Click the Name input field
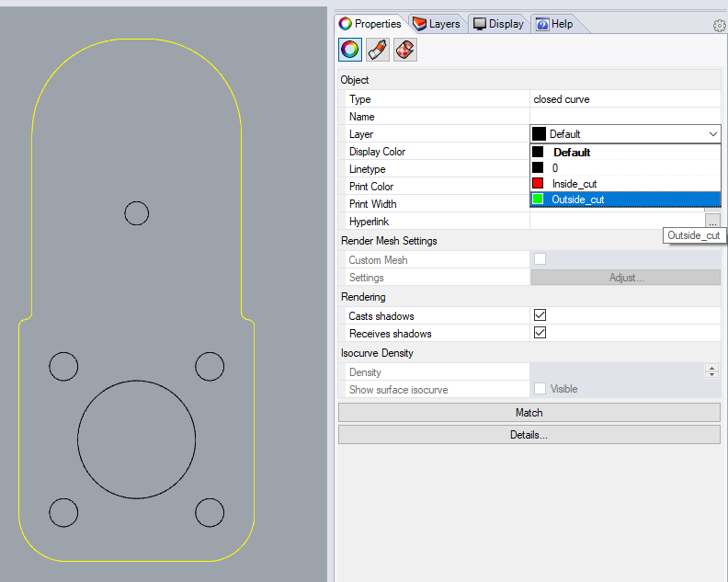This screenshot has height=582, width=728. click(625, 117)
